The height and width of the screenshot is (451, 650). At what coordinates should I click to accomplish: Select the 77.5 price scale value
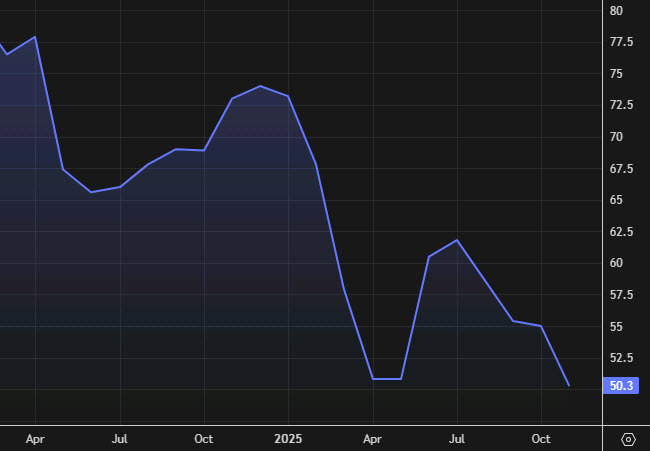tap(621, 42)
